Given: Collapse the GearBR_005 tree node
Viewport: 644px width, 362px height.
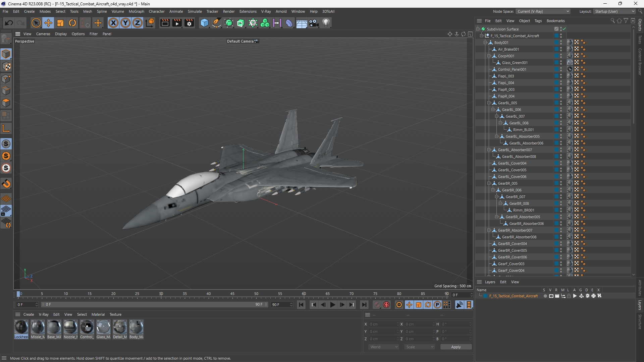Looking at the screenshot, I should point(489,183).
